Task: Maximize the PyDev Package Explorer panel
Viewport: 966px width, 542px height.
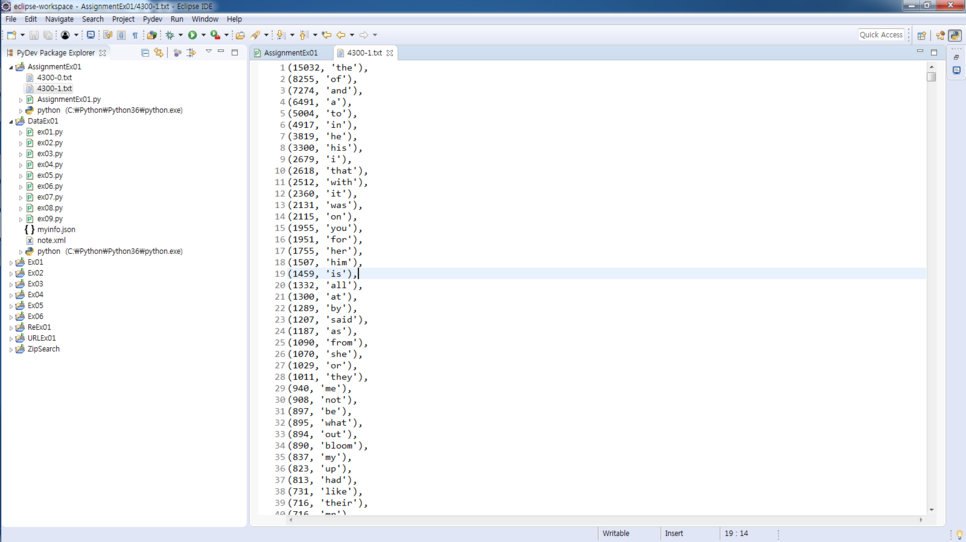Action: pos(235,52)
